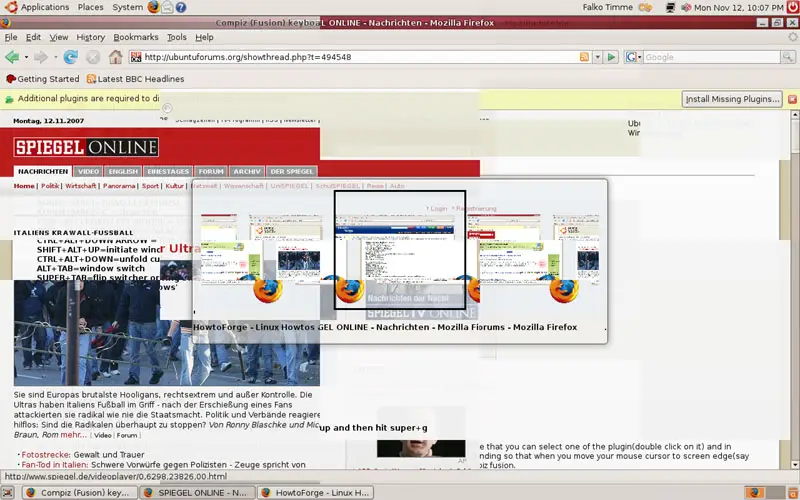Go back with the green Back arrow

[x=12, y=57]
